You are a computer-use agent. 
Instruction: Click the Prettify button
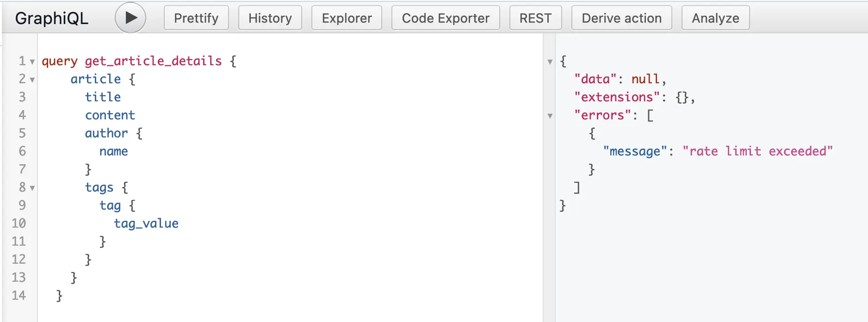pyautogui.click(x=196, y=18)
